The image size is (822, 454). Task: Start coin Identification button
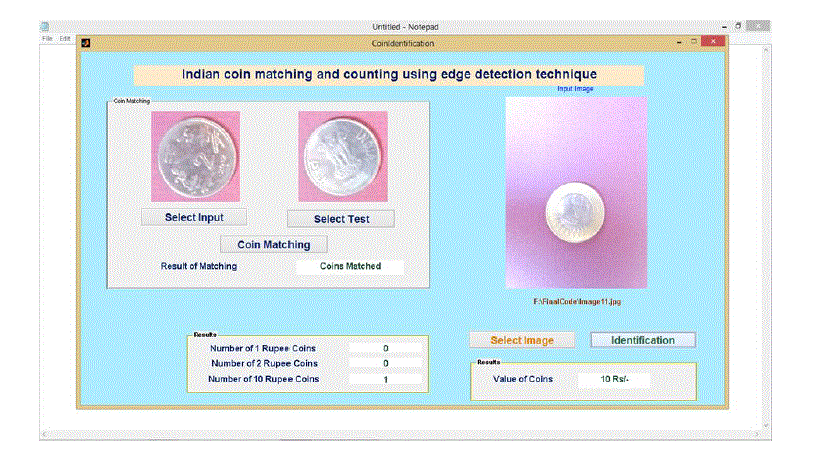642,340
